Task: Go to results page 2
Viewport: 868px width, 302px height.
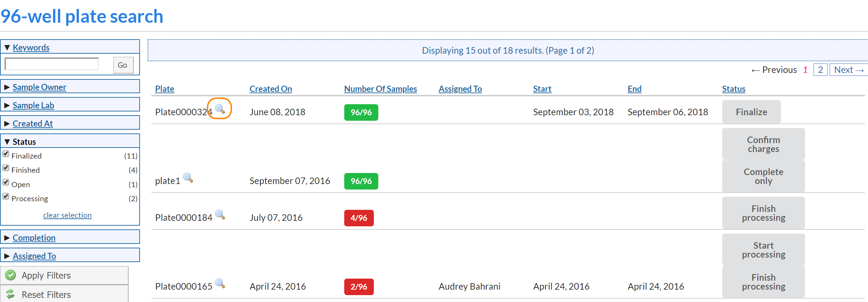Action: (820, 70)
